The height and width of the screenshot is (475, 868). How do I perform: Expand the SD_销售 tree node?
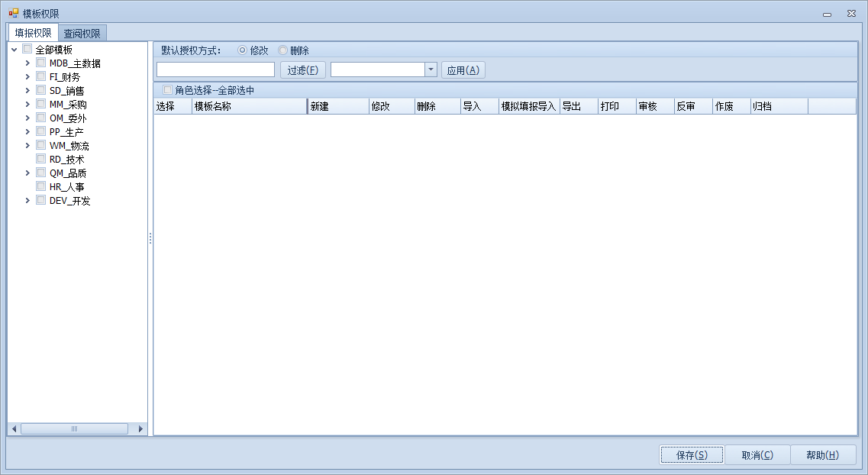[28, 91]
